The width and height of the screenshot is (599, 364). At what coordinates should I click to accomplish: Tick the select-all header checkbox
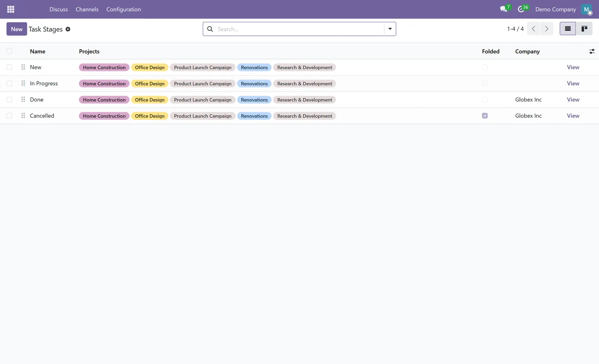point(9,51)
